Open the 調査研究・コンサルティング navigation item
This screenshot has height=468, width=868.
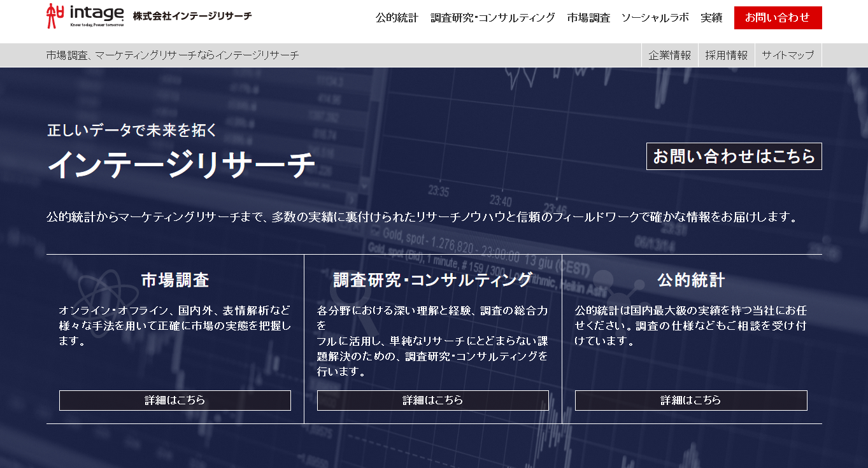(494, 18)
